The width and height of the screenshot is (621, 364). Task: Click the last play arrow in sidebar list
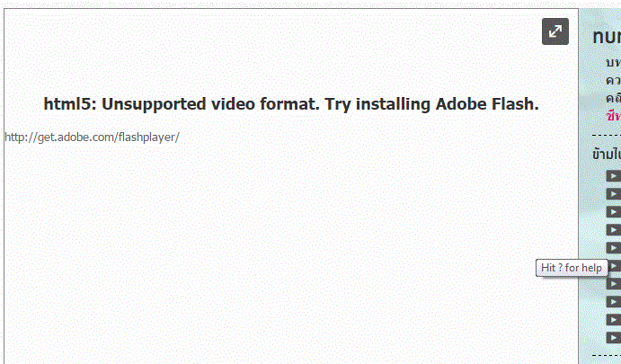pos(613,338)
